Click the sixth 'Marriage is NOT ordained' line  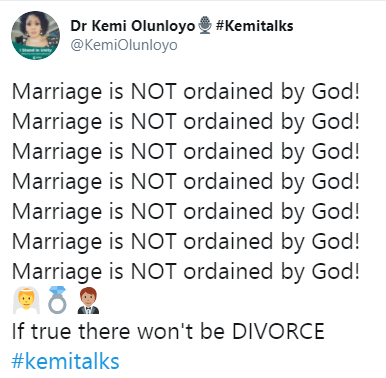[186, 242]
